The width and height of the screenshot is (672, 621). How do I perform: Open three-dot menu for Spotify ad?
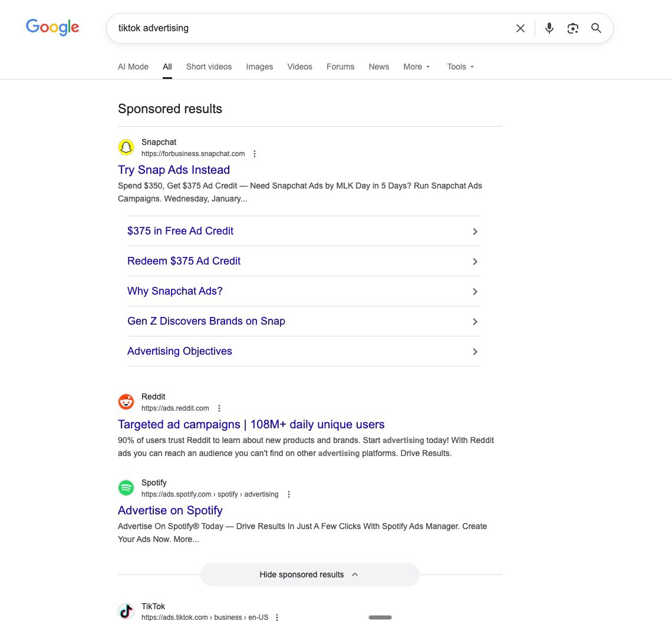pos(289,494)
